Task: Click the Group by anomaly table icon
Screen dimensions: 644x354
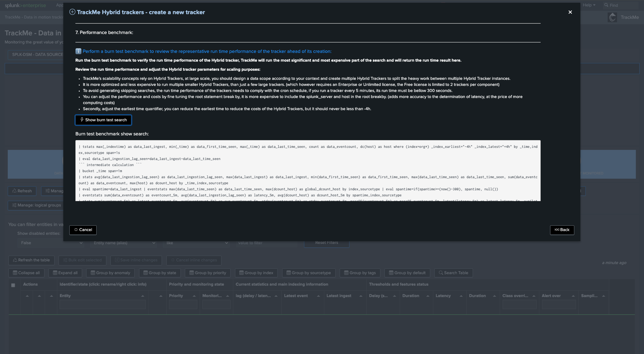Action: 93,273
